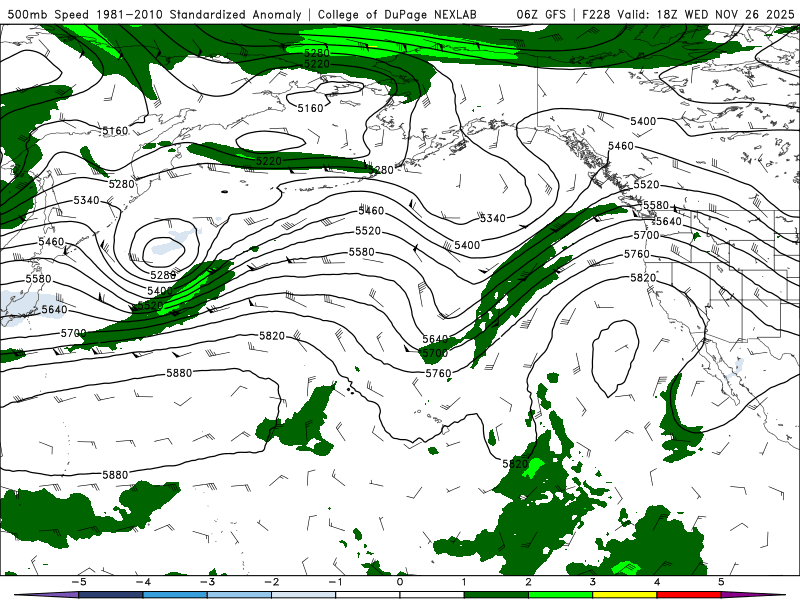Image resolution: width=800 pixels, height=600 pixels.
Task: Select the yellow 3-to-4 colorbar segment
Action: point(624,595)
